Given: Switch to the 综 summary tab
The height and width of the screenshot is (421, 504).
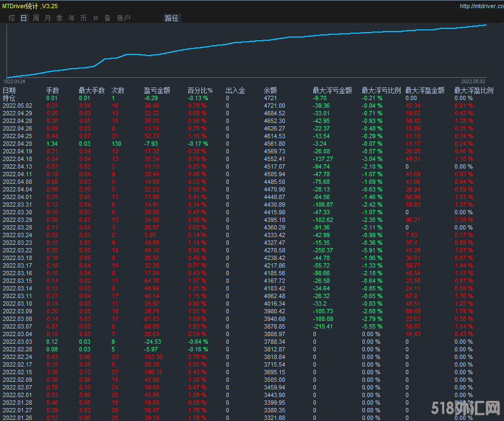Looking at the screenshot, I should click(x=12, y=18).
